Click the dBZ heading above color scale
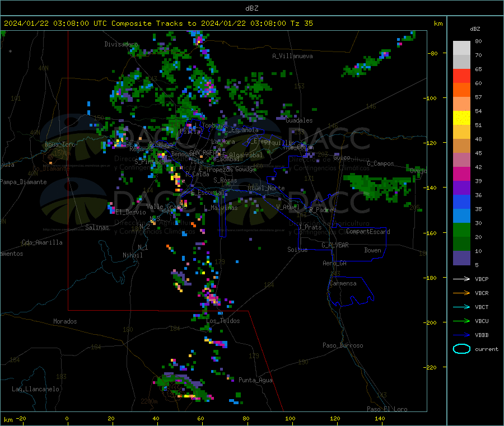Screen dimensions: 504x426 pyautogui.click(x=475, y=29)
